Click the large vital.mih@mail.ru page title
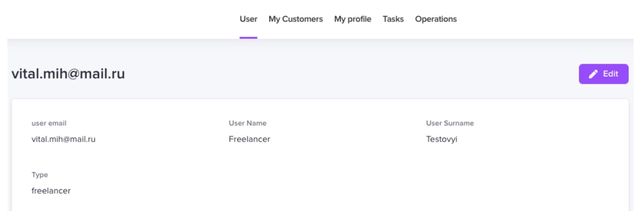This screenshot has height=211, width=644. [x=68, y=74]
